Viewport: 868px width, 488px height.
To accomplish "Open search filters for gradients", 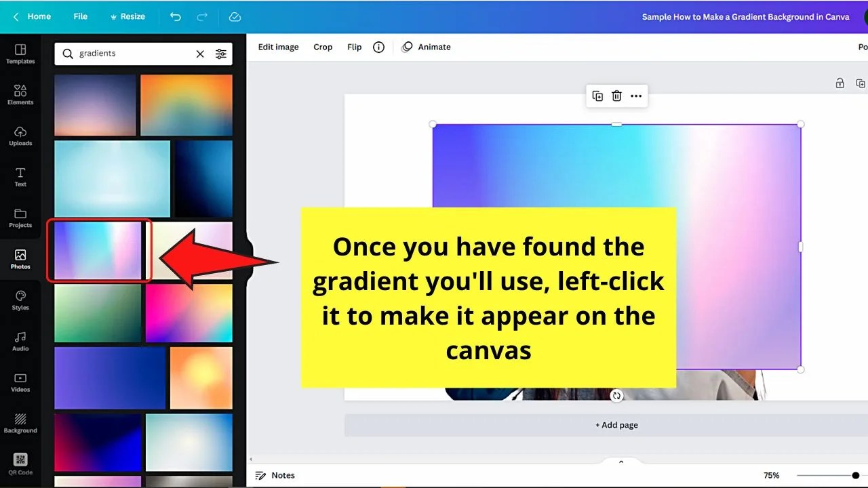I will (221, 54).
